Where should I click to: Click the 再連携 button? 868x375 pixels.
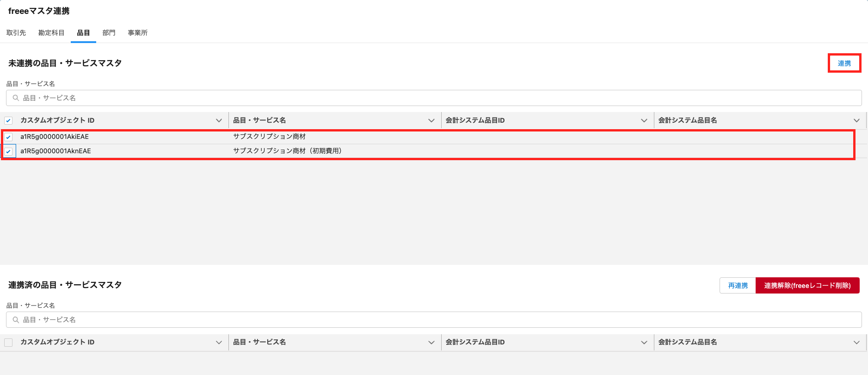click(738, 286)
